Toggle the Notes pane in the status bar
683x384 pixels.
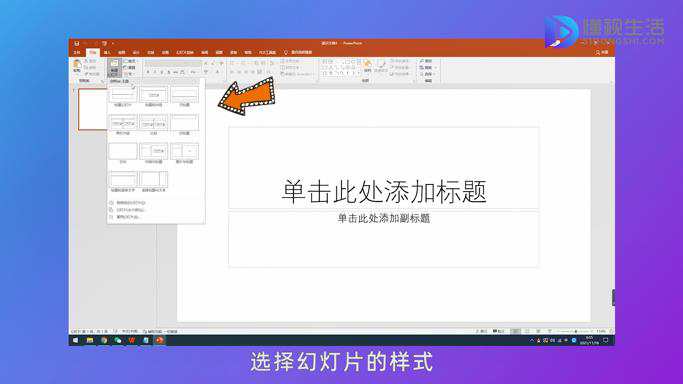pyautogui.click(x=482, y=331)
